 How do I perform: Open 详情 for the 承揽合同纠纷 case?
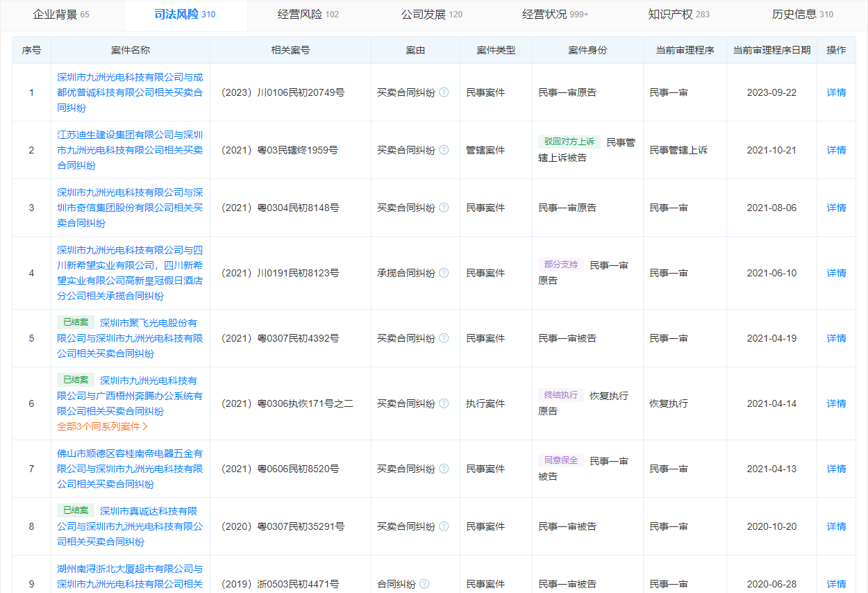(x=836, y=273)
